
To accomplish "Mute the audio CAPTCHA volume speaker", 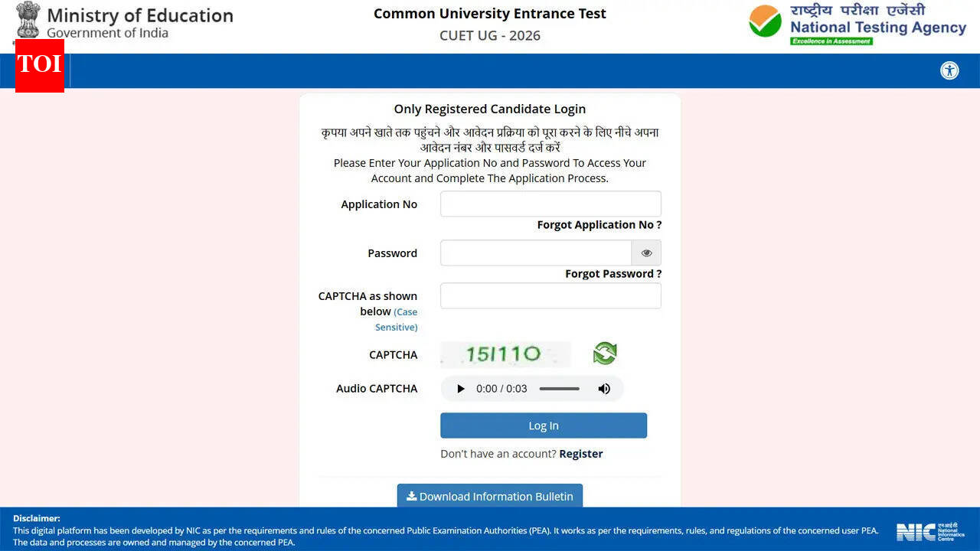I will [x=604, y=388].
